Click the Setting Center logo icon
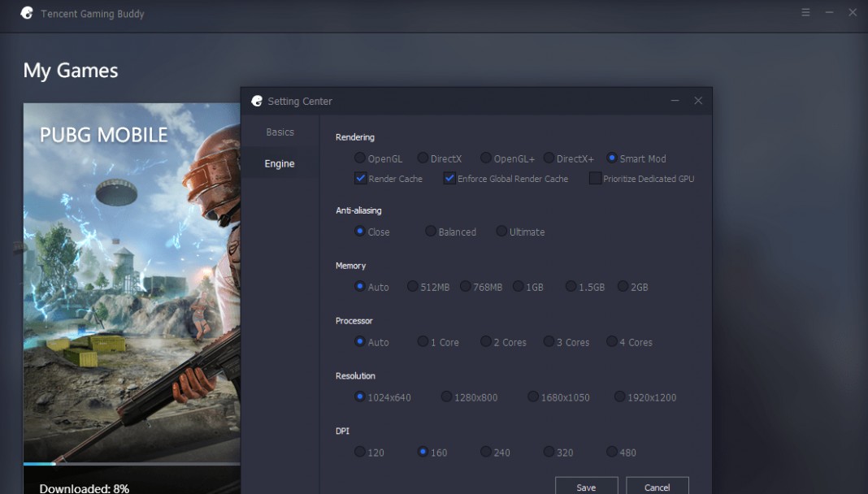Viewport: 868px width, 494px height. coord(257,101)
